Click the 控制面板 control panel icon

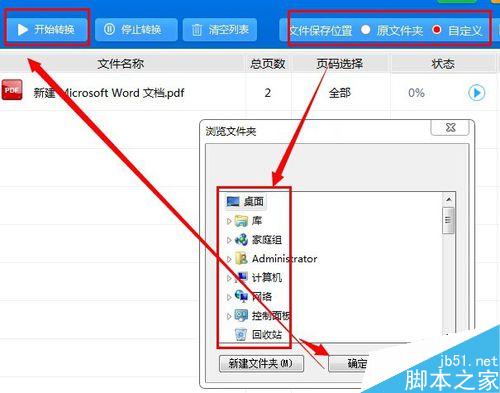(x=241, y=315)
